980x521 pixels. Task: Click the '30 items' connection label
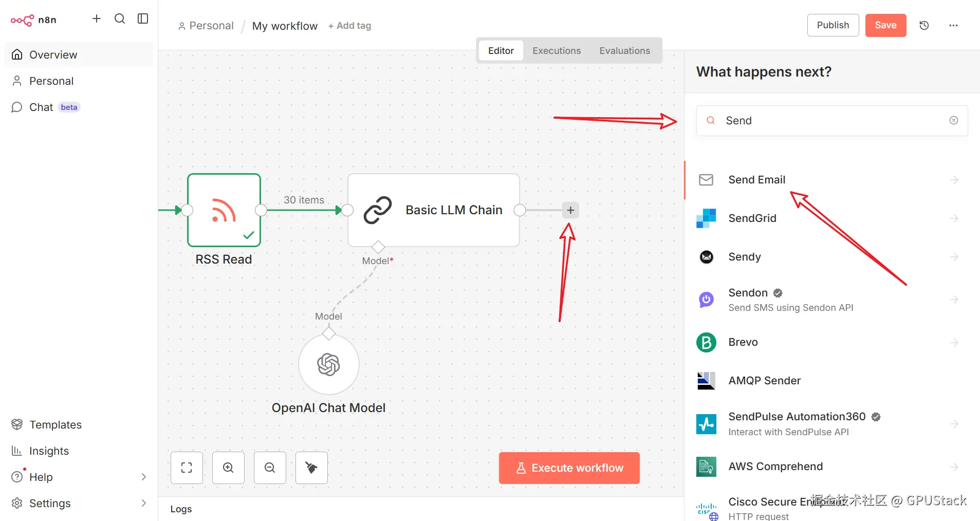(x=304, y=200)
